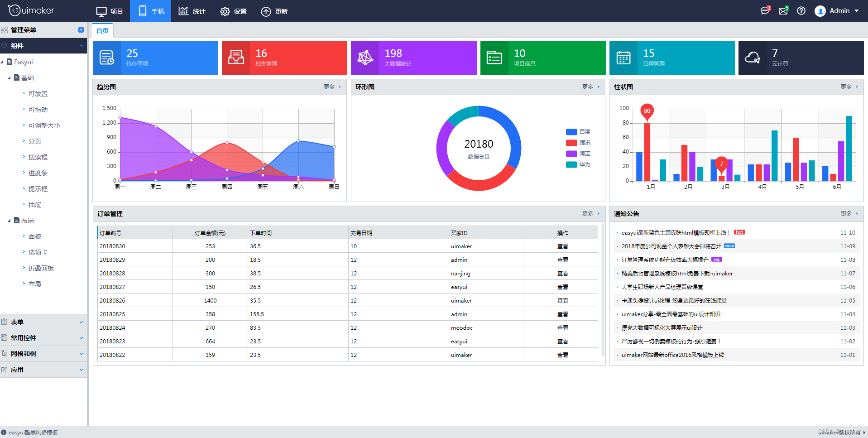Open the 可拖动 item in sidebar tree
The image size is (868, 438).
click(38, 110)
